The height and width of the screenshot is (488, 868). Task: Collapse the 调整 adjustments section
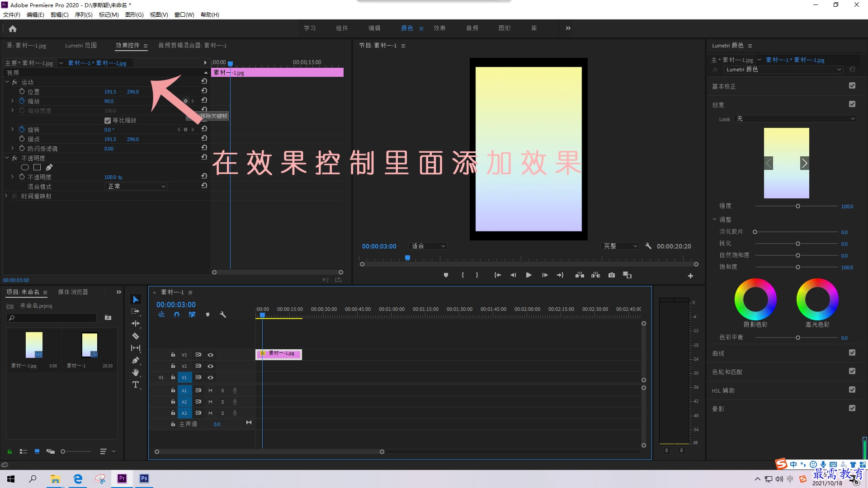(715, 219)
